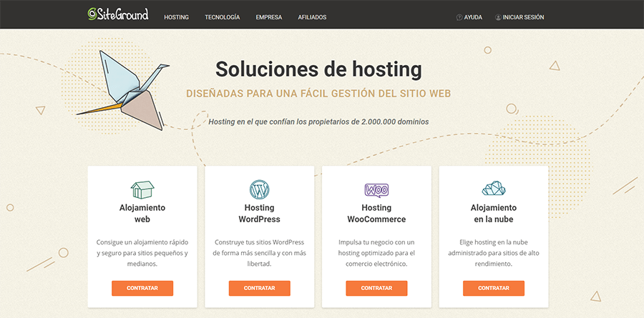Open the Tecnología menu
Viewport: 644px width, 318px height.
[223, 17]
